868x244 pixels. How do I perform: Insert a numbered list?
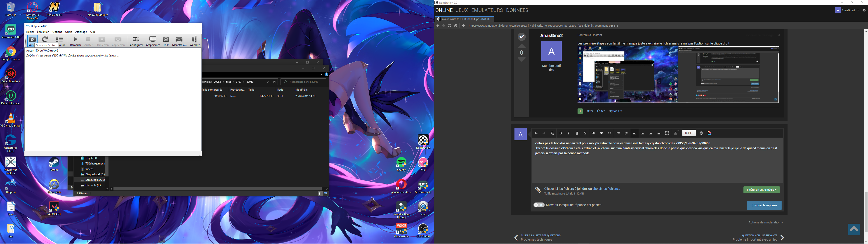[x=626, y=133]
